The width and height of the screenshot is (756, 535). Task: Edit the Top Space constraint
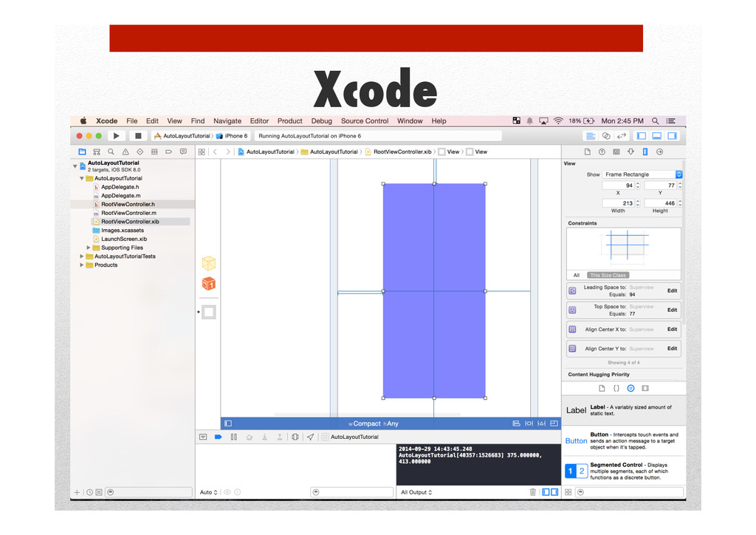672,310
